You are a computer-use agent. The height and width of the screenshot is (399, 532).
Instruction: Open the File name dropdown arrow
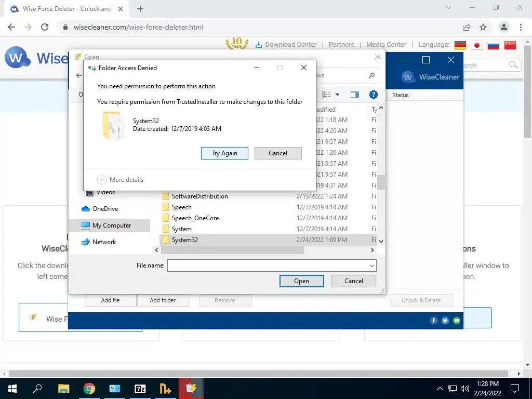point(372,265)
